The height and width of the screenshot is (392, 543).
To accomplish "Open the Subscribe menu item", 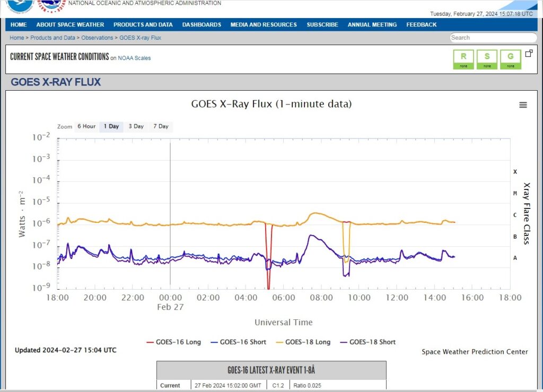I will [x=322, y=24].
